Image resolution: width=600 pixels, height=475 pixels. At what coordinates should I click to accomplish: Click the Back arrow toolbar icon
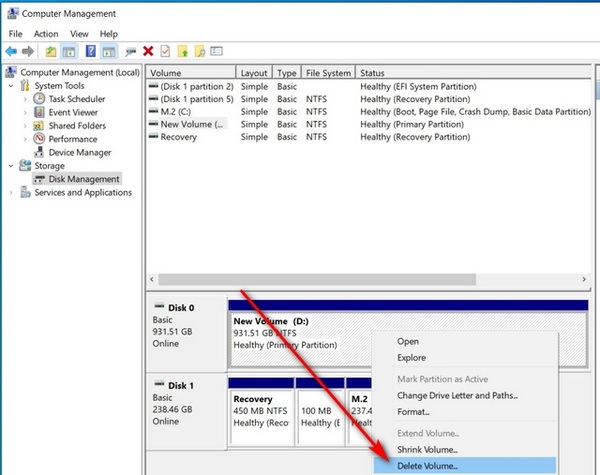click(x=11, y=51)
